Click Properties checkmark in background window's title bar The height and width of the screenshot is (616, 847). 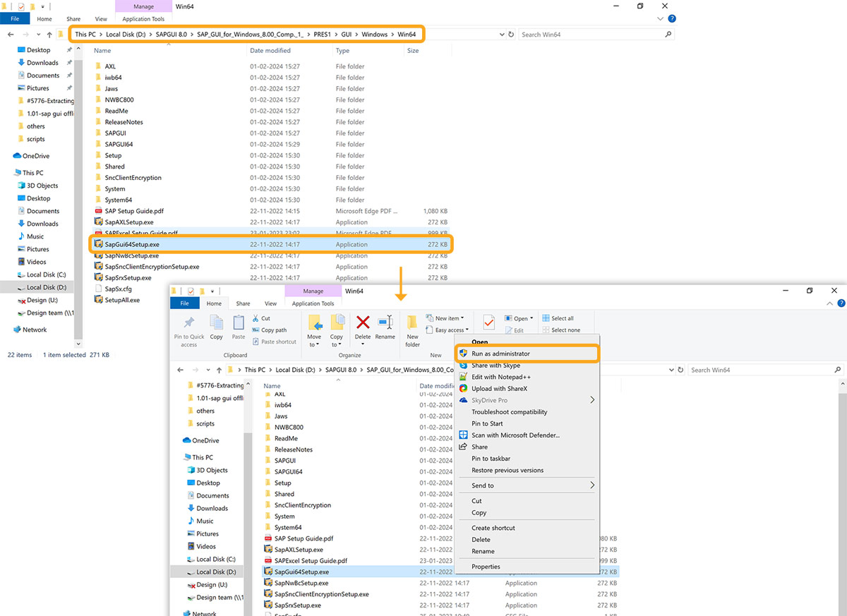click(x=20, y=6)
